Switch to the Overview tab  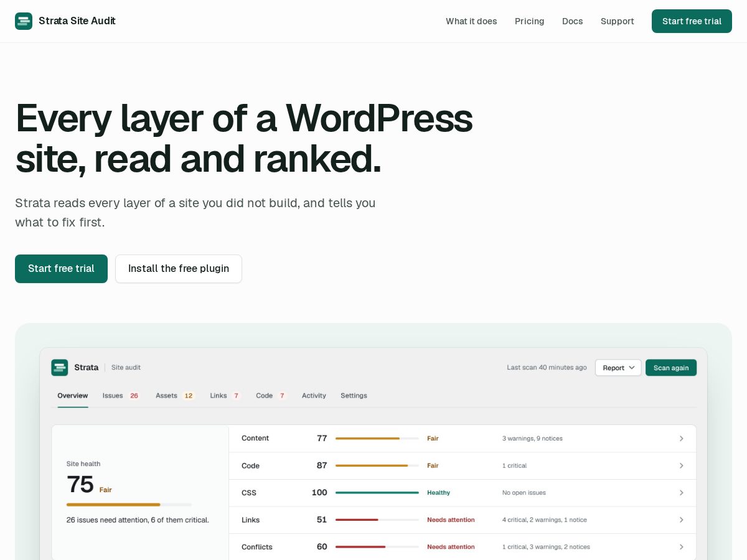point(73,396)
